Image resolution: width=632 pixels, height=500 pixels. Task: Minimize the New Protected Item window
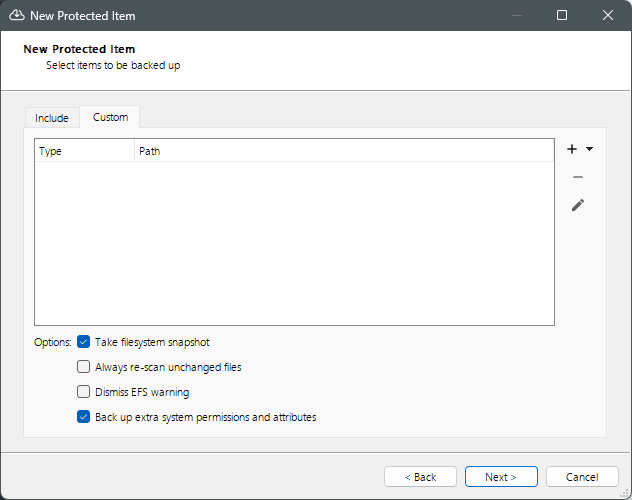point(516,16)
